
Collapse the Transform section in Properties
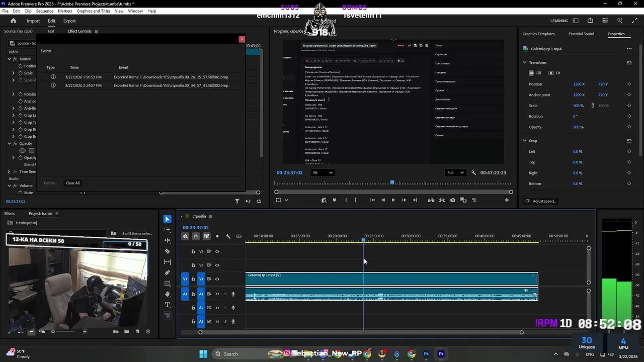click(x=524, y=63)
